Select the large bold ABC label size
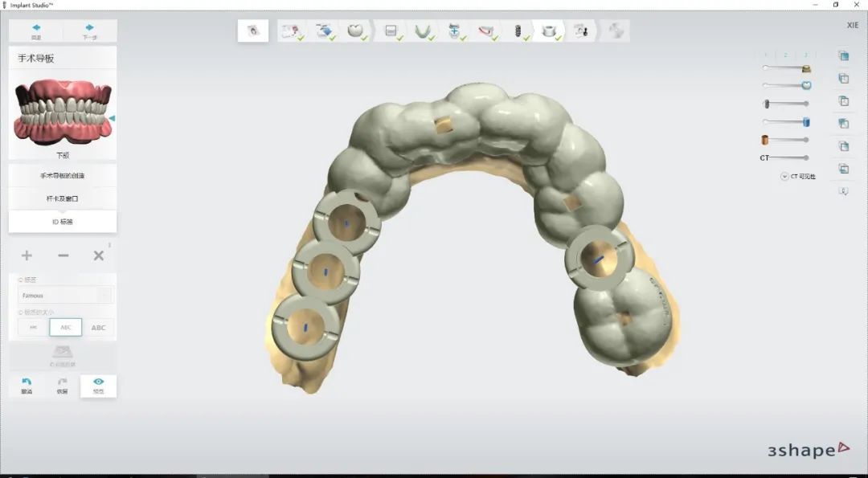 pyautogui.click(x=98, y=327)
